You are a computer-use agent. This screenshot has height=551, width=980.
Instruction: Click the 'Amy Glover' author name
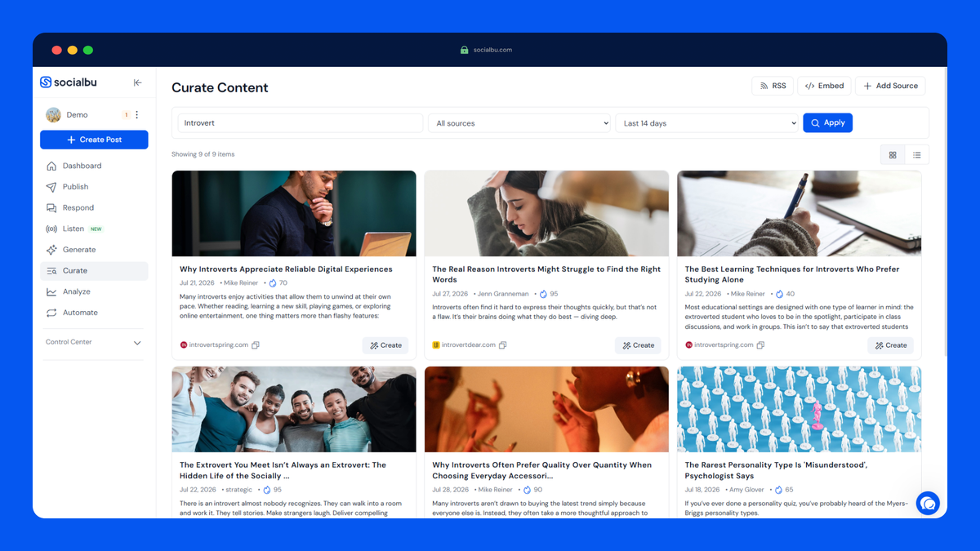pyautogui.click(x=748, y=490)
